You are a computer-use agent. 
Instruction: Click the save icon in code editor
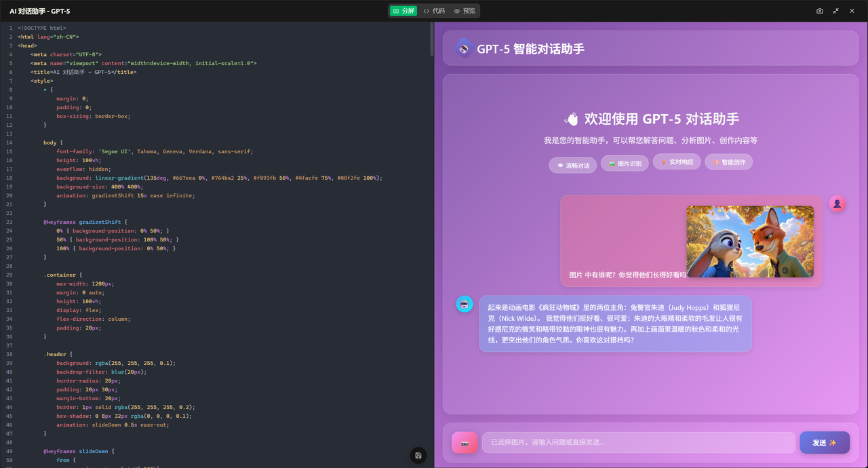point(418,455)
